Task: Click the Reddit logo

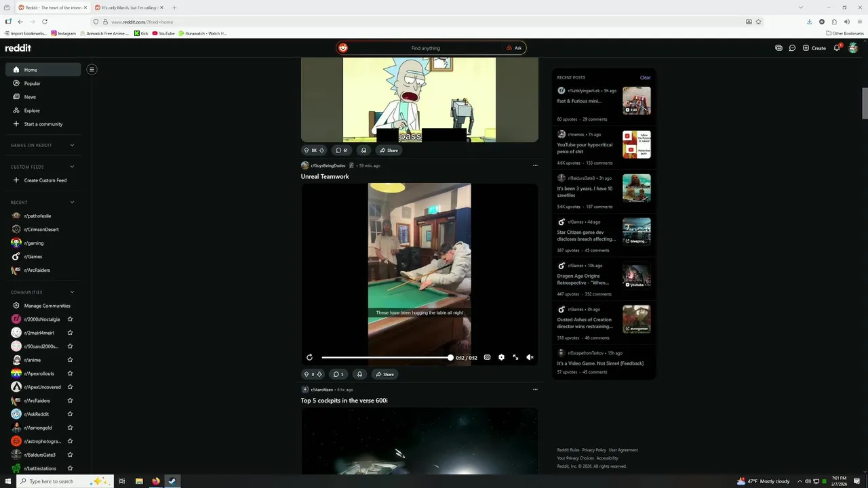Action: click(x=18, y=48)
